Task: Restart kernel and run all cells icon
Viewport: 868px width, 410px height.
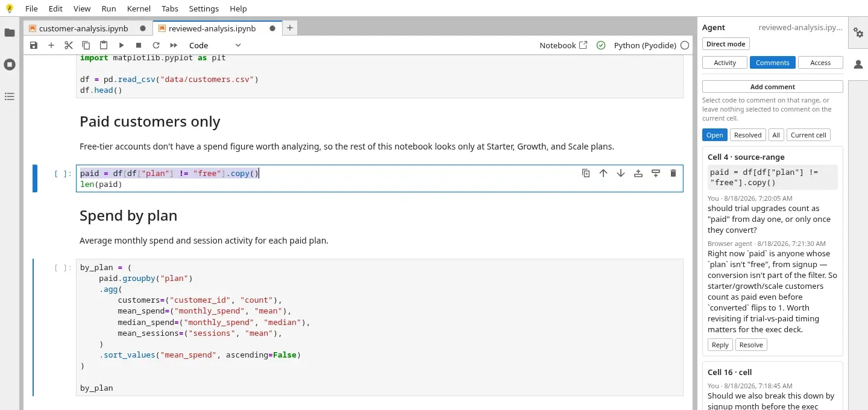Action: [x=174, y=45]
